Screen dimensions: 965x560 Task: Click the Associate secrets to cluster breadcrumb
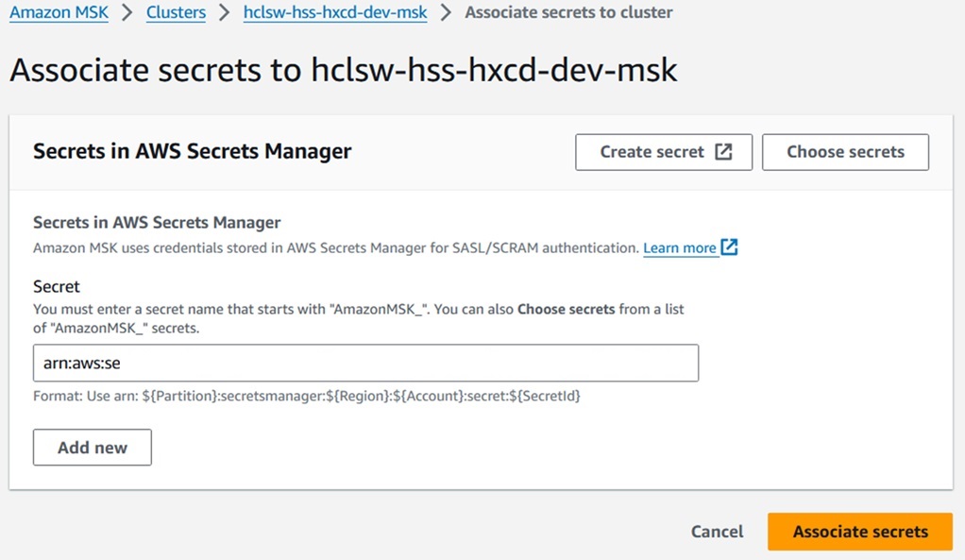pos(568,13)
